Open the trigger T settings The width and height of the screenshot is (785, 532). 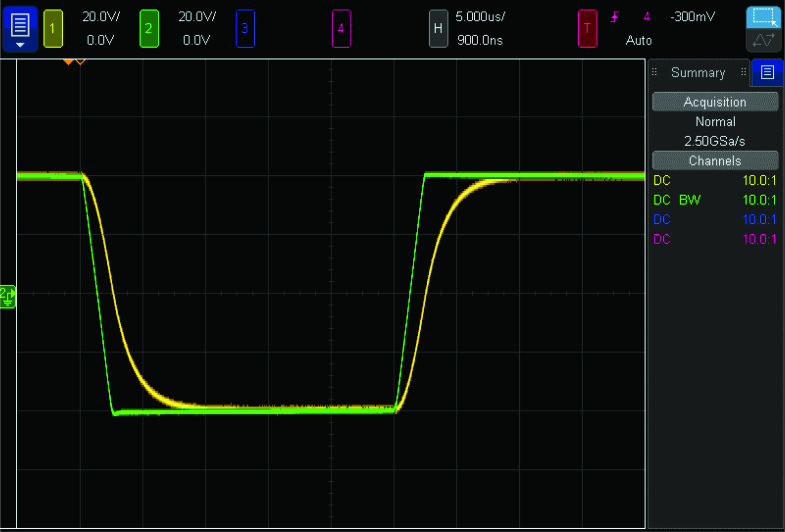pyautogui.click(x=587, y=29)
